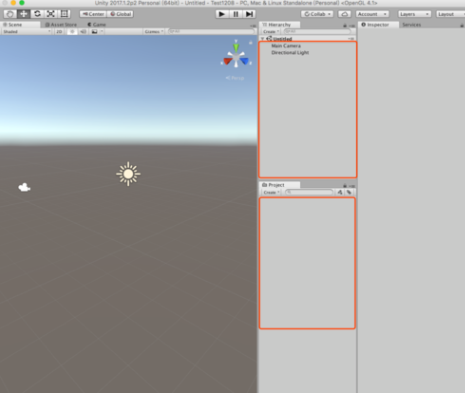This screenshot has width=465, height=393.
Task: Select the Inspector tab
Action: pyautogui.click(x=378, y=25)
